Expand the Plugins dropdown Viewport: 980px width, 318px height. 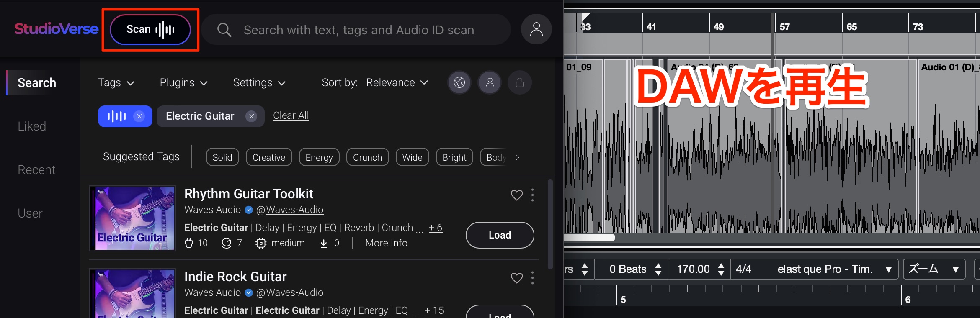[183, 83]
